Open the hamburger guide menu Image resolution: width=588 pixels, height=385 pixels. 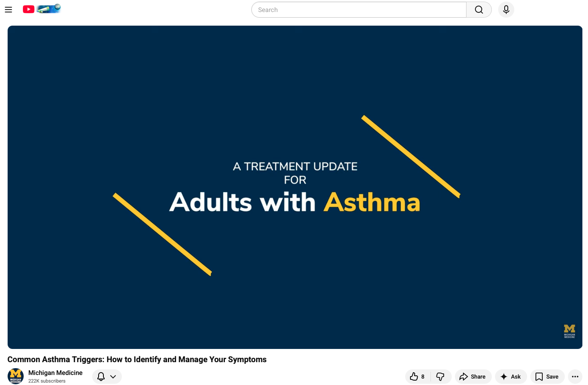coord(8,10)
